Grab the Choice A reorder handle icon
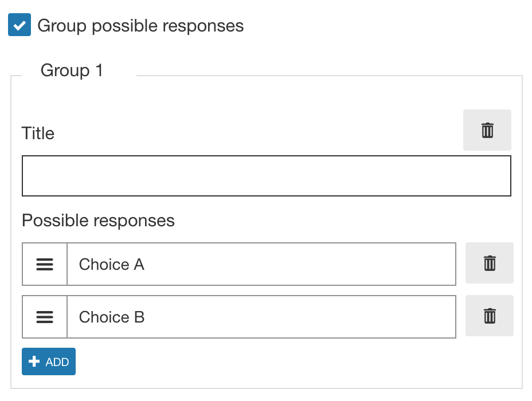This screenshot has height=401, width=532. click(45, 265)
